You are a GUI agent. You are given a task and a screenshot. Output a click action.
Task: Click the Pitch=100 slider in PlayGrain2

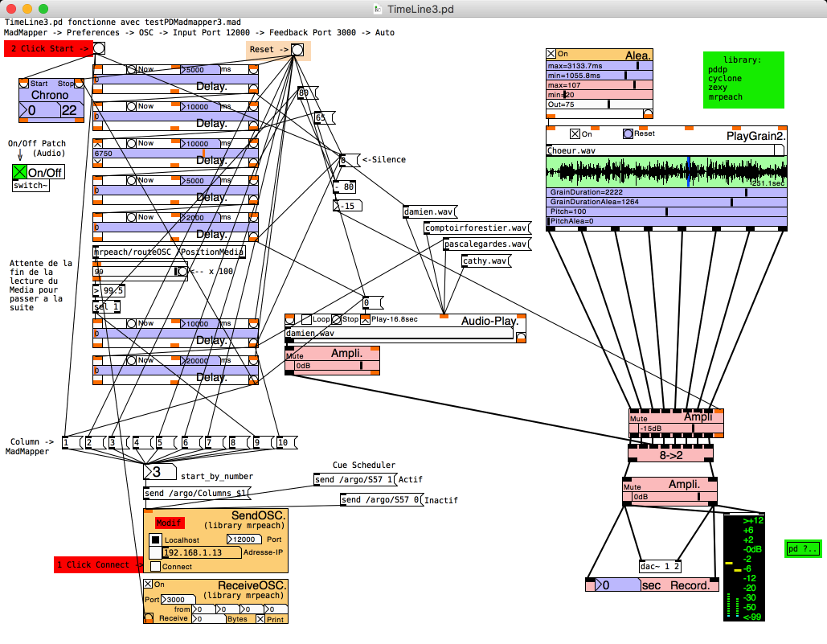[x=667, y=211]
